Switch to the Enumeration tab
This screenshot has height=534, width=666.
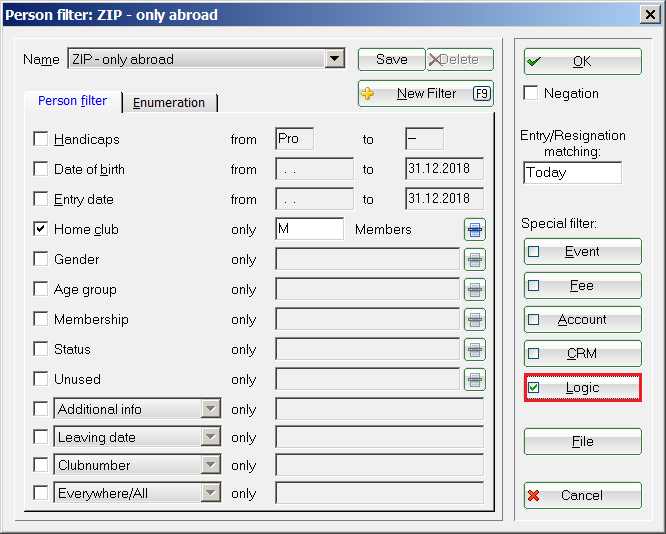[169, 102]
